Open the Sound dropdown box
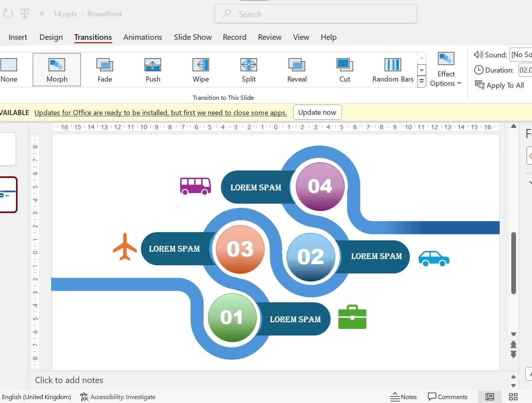 [521, 55]
